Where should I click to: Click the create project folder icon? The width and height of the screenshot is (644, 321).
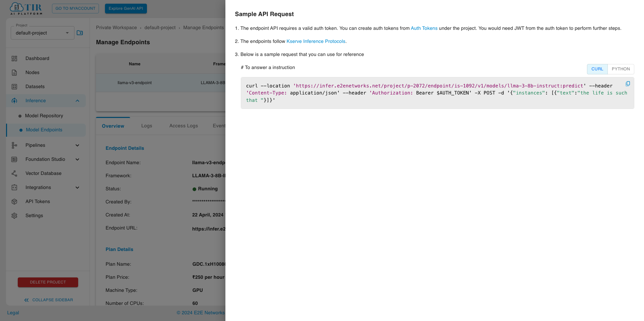(x=80, y=33)
